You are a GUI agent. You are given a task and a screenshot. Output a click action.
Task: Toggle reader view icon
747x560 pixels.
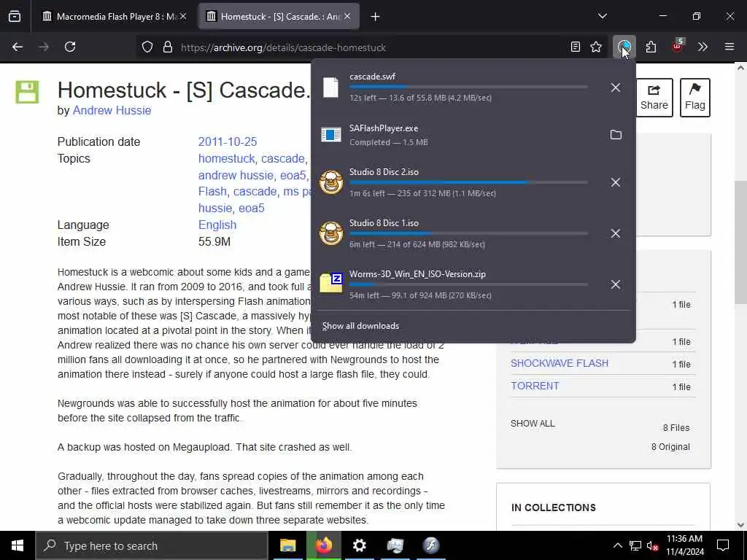(x=576, y=47)
